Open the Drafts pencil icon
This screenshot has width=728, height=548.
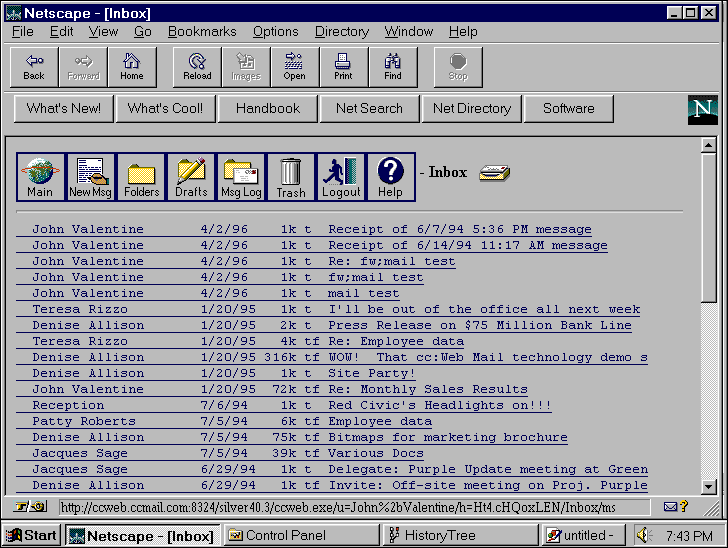click(191, 177)
